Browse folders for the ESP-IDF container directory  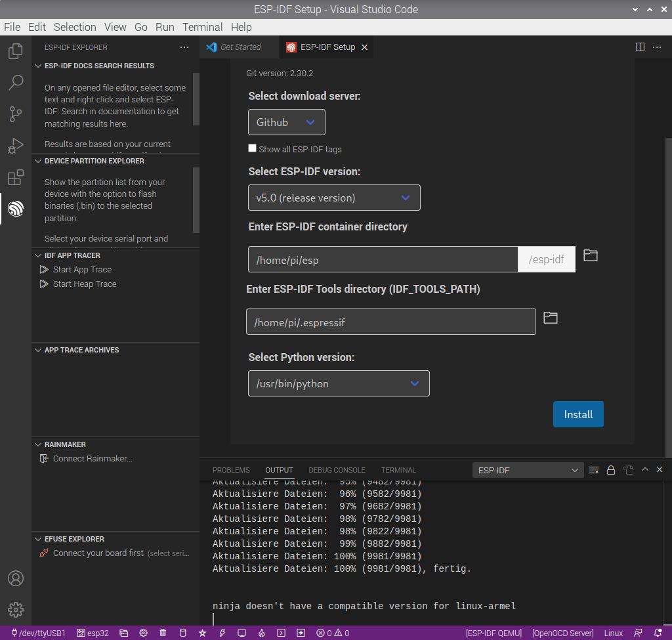590,255
